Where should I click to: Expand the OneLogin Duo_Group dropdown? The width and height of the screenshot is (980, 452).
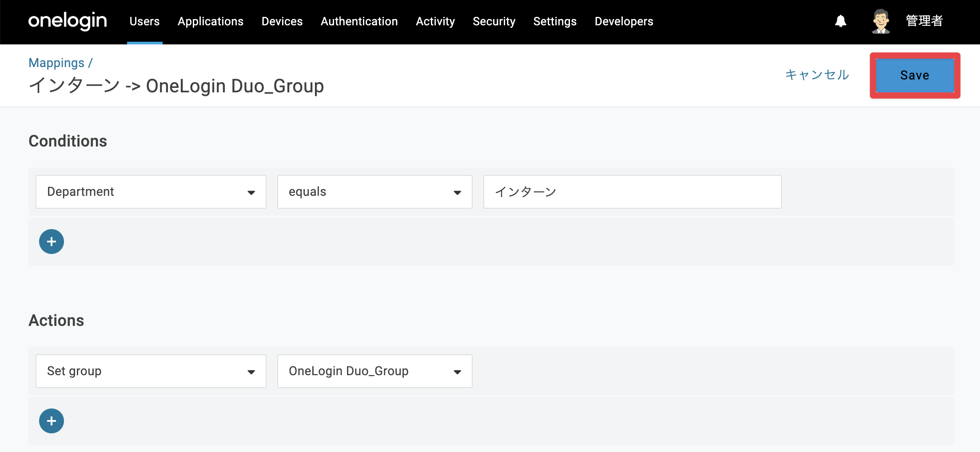pos(375,371)
